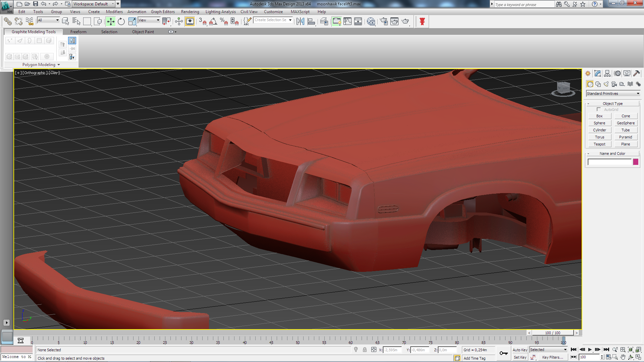This screenshot has height=362, width=644.
Task: Open the Hierarchy command panel
Action: (607, 73)
